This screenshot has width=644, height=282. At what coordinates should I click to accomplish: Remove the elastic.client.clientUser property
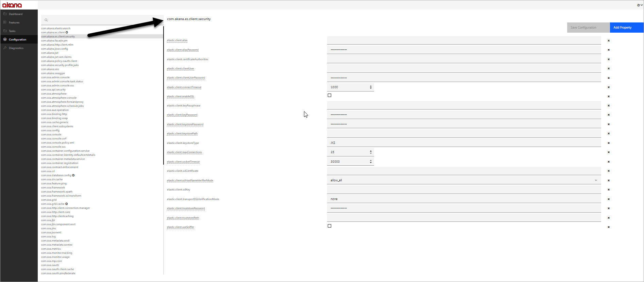tap(609, 68)
